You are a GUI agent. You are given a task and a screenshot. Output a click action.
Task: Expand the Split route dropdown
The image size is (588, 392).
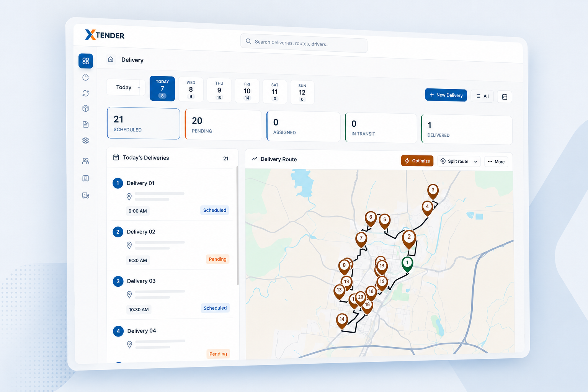(459, 161)
